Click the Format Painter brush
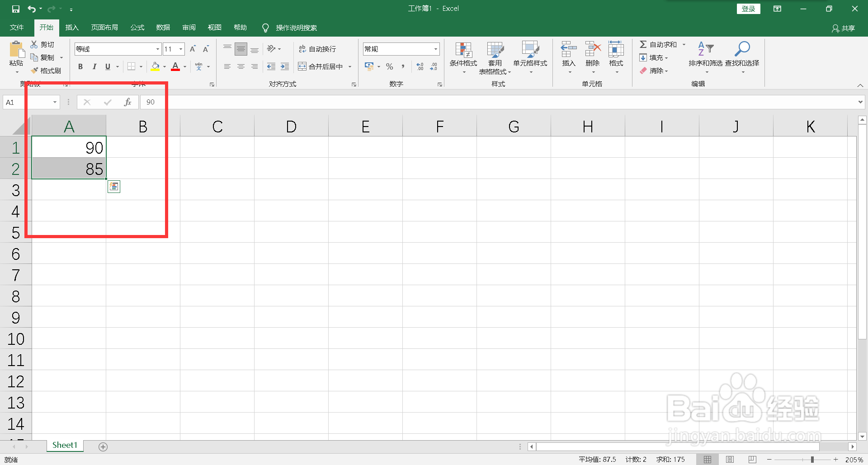 [x=34, y=70]
